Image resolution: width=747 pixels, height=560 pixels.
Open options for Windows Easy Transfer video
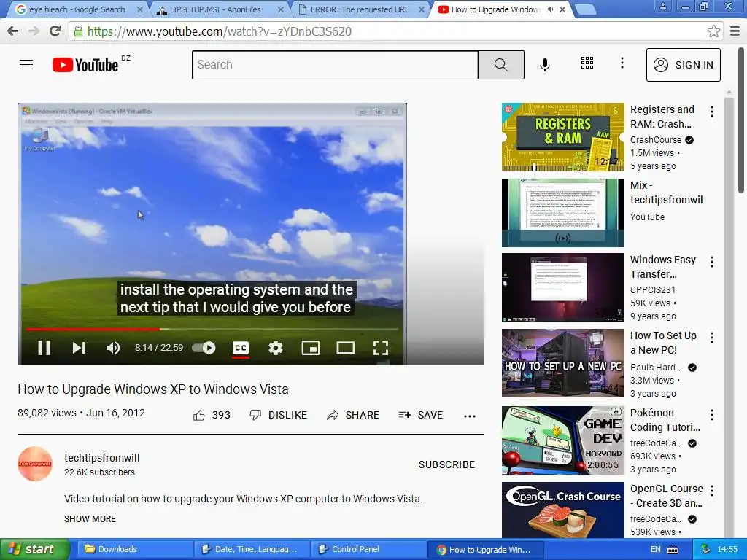click(712, 262)
